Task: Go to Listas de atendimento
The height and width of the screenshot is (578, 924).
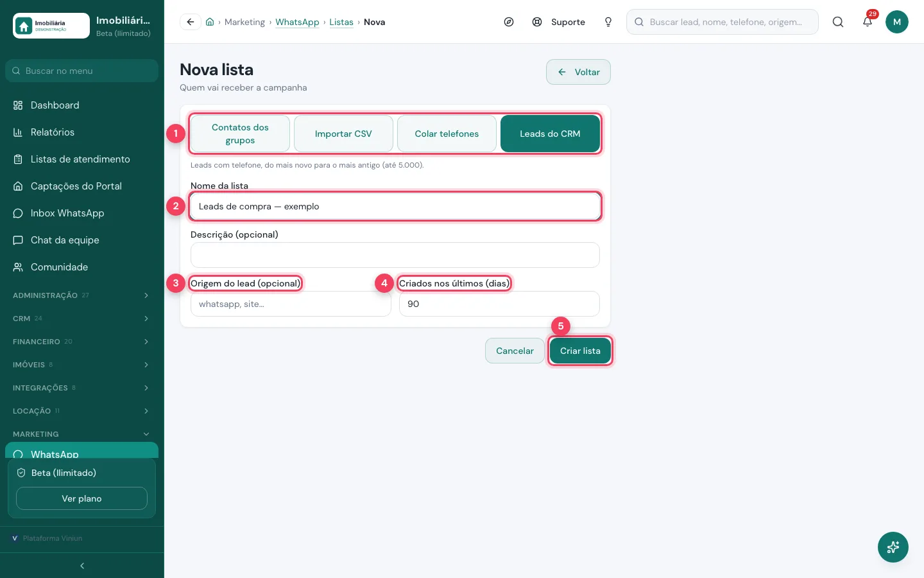Action: [81, 159]
